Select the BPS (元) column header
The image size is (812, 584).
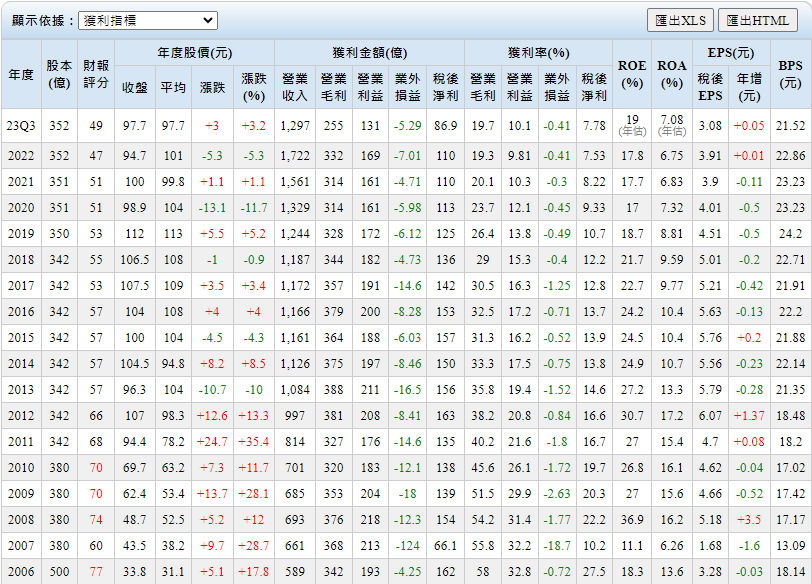(x=790, y=75)
